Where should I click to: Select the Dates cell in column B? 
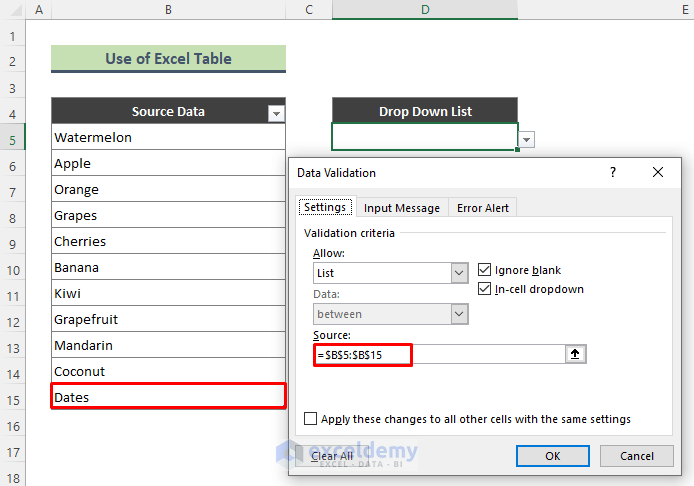click(x=168, y=397)
